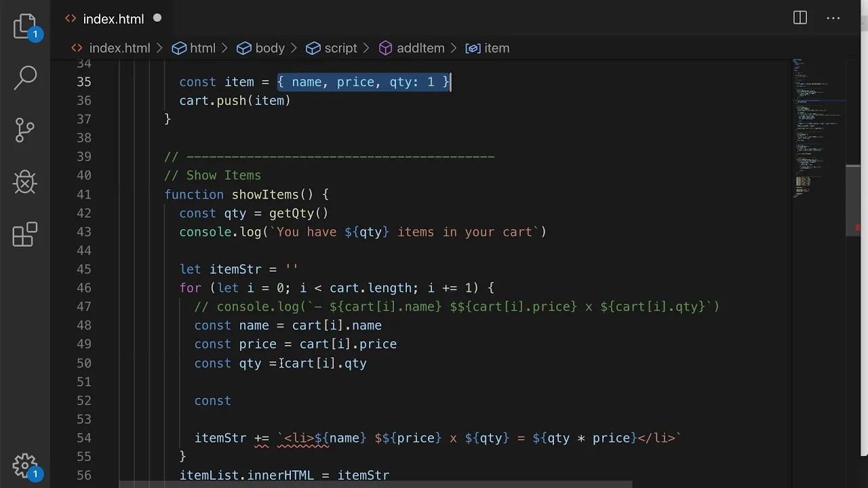Click addItem in the breadcrumb
The width and height of the screenshot is (868, 488).
click(420, 48)
